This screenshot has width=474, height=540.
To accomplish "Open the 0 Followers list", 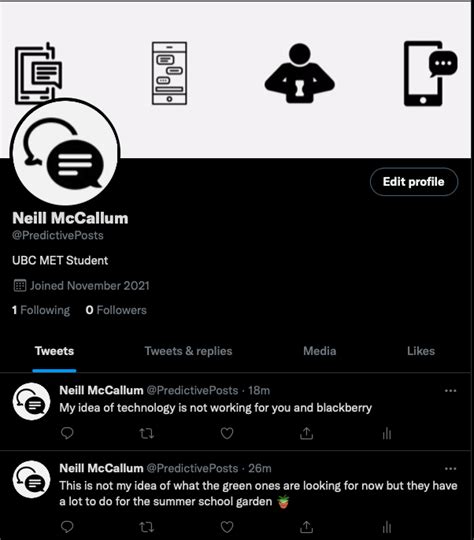I will [x=116, y=310].
